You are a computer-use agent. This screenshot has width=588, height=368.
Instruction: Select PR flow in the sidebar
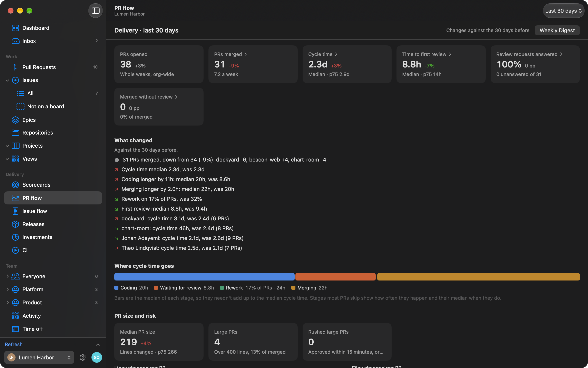click(53, 198)
